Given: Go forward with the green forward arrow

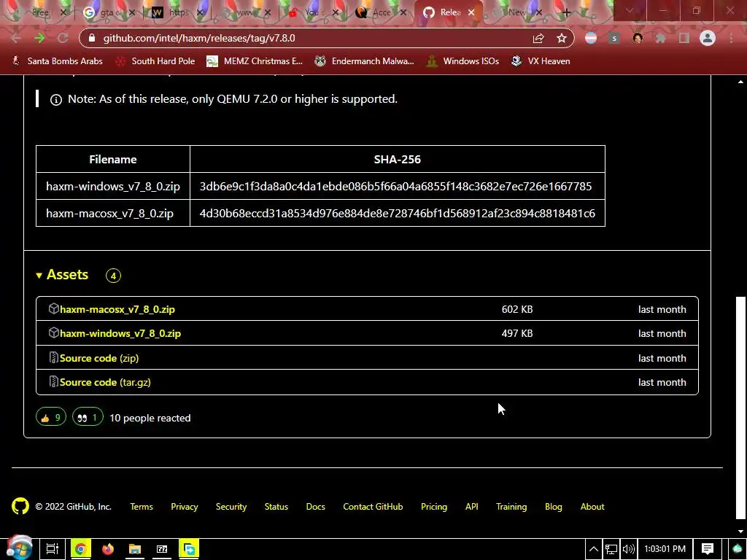Looking at the screenshot, I should pyautogui.click(x=39, y=38).
